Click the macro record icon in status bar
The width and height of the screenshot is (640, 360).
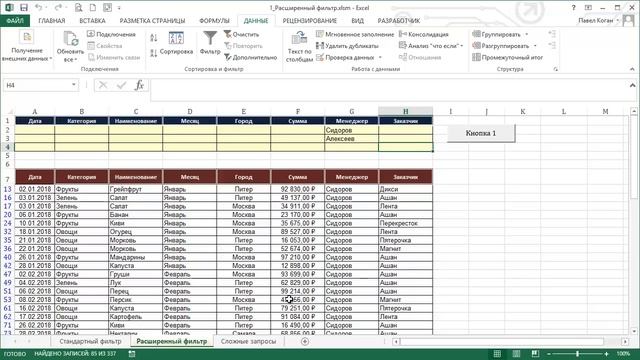coord(132,354)
